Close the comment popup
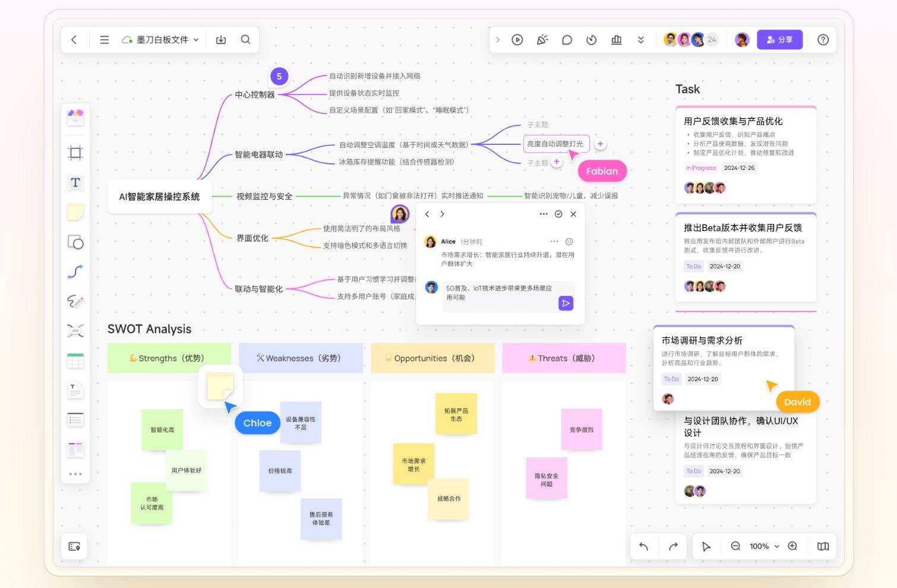This screenshot has height=588, width=897. (573, 214)
